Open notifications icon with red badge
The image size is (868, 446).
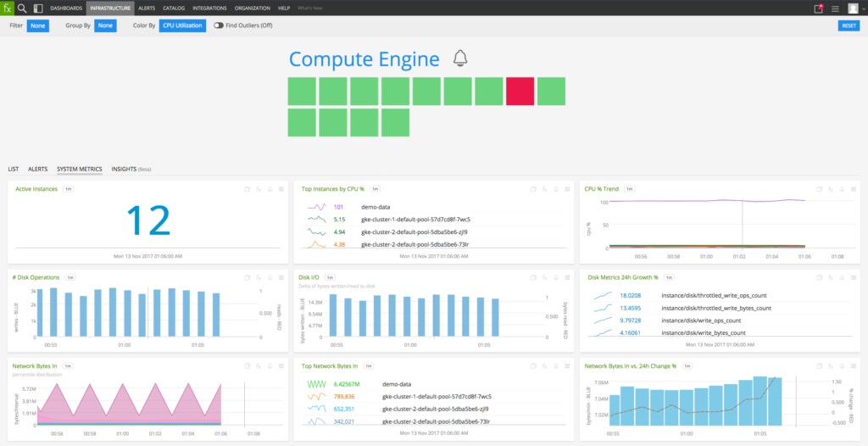(819, 8)
